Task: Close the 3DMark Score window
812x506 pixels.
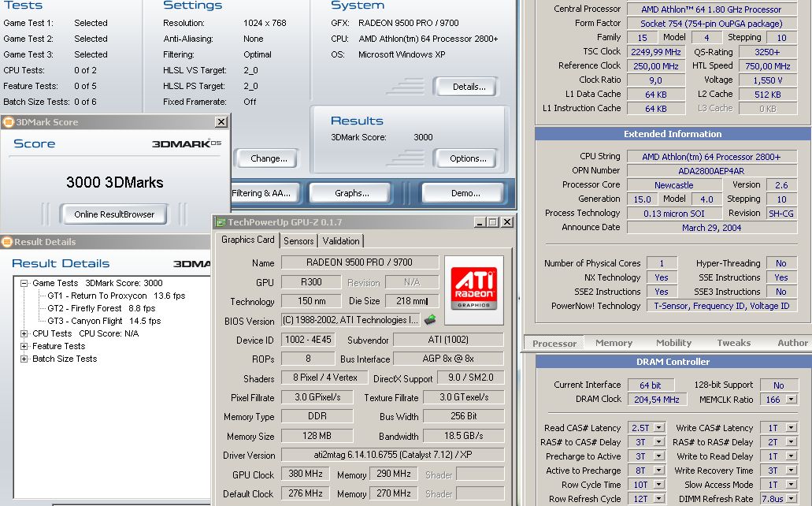Action: [x=221, y=122]
